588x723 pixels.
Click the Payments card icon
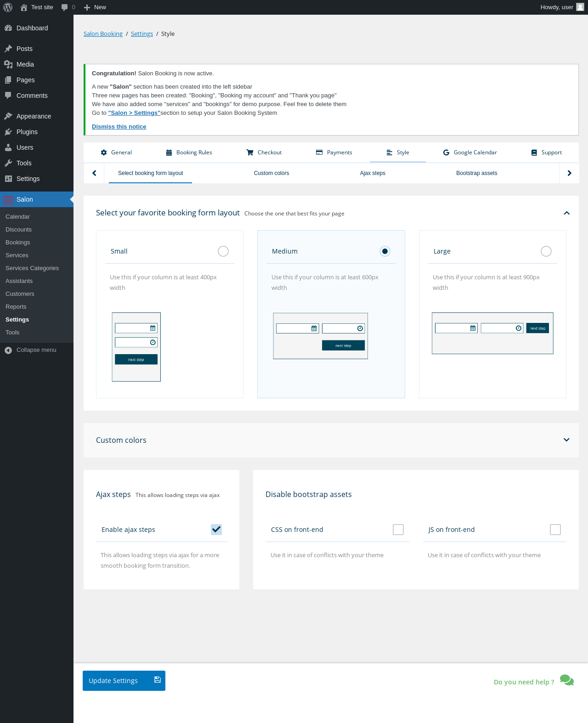coord(319,153)
